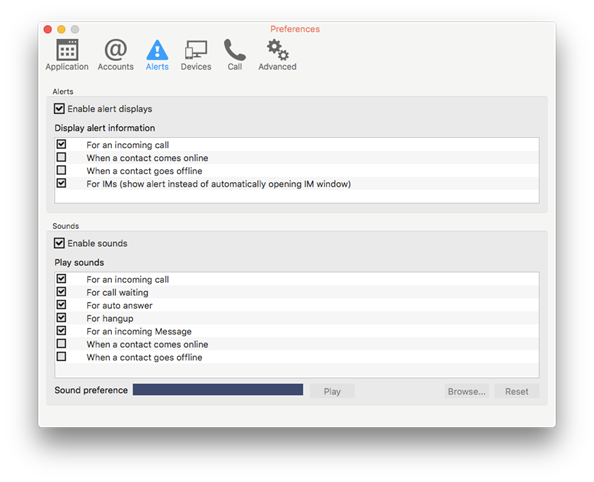Click the Sound preference path field
The width and height of the screenshot is (594, 482).
pos(218,390)
